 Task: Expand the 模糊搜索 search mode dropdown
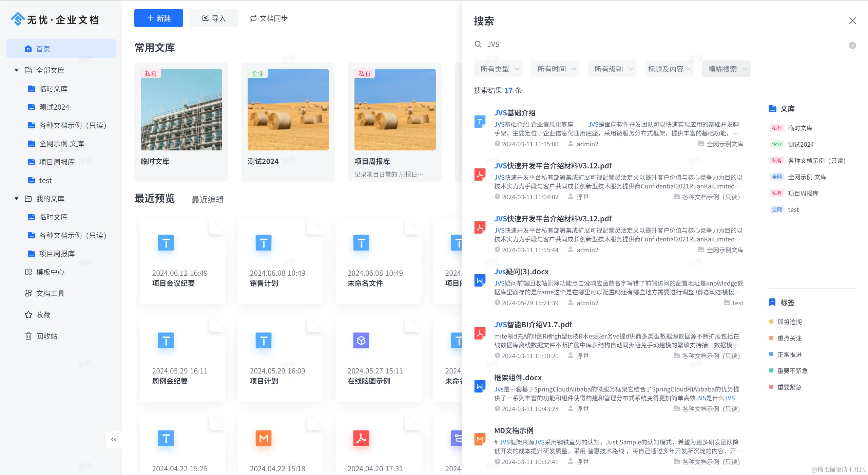[x=726, y=69]
